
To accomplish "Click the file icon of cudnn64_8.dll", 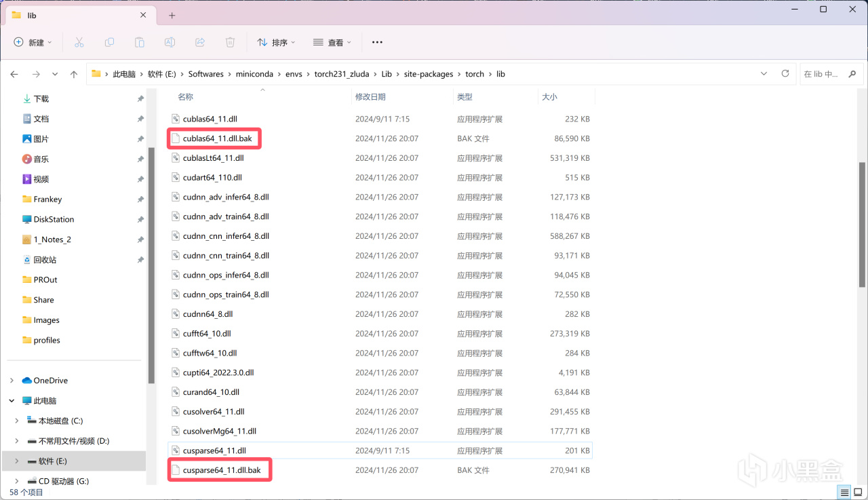I will click(176, 314).
